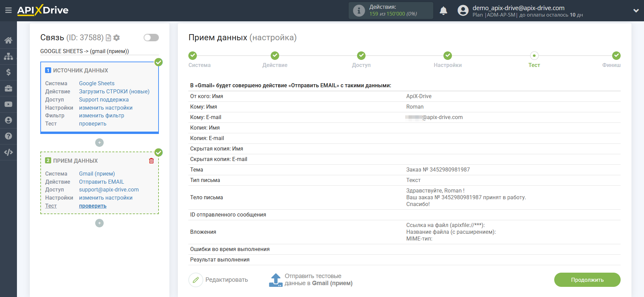
Task: Open the code API sidebar icon
Action: (8, 152)
